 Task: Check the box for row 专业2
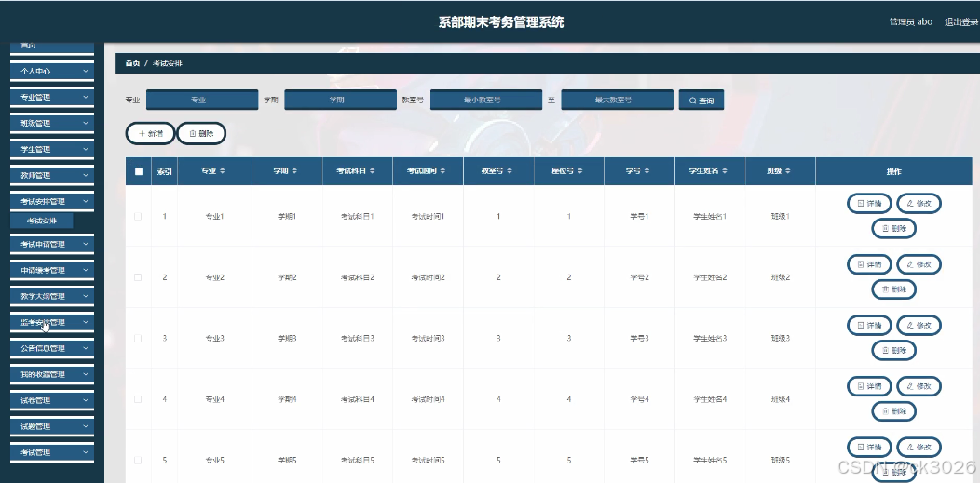pyautogui.click(x=138, y=277)
